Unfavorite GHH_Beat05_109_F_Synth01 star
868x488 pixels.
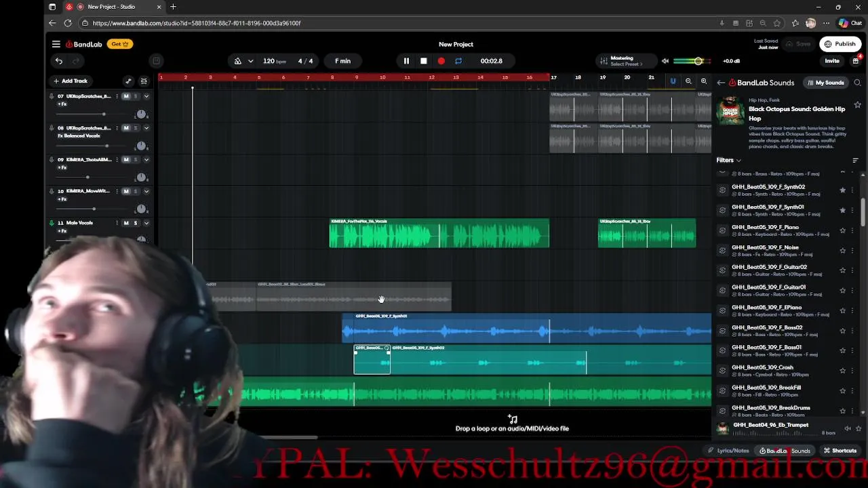click(x=843, y=210)
